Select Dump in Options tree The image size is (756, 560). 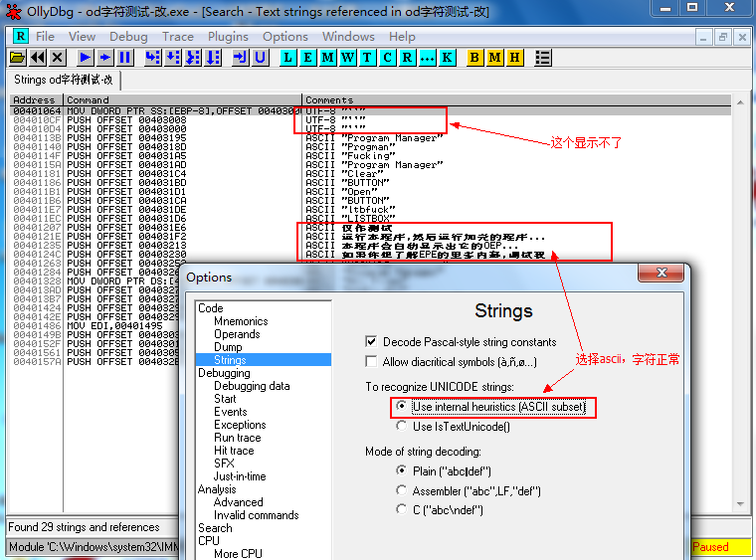click(228, 347)
